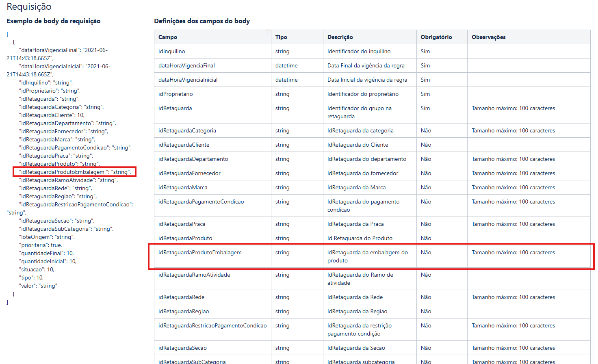Select idRetaguardaProdutoEmbalagem in the Campo column
The height and width of the screenshot is (364, 598).
pos(200,252)
